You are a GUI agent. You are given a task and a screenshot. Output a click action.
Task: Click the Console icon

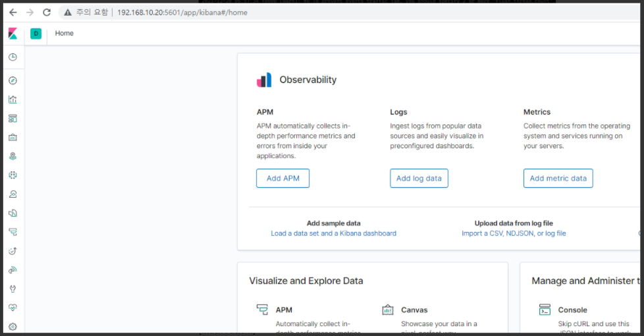coord(545,309)
